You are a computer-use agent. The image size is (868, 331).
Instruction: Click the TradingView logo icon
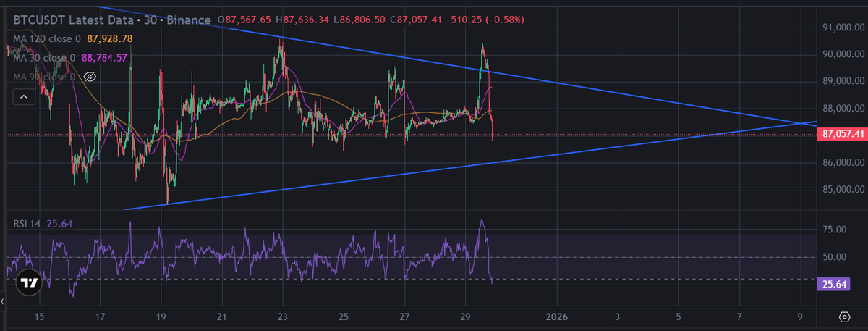[x=30, y=282]
